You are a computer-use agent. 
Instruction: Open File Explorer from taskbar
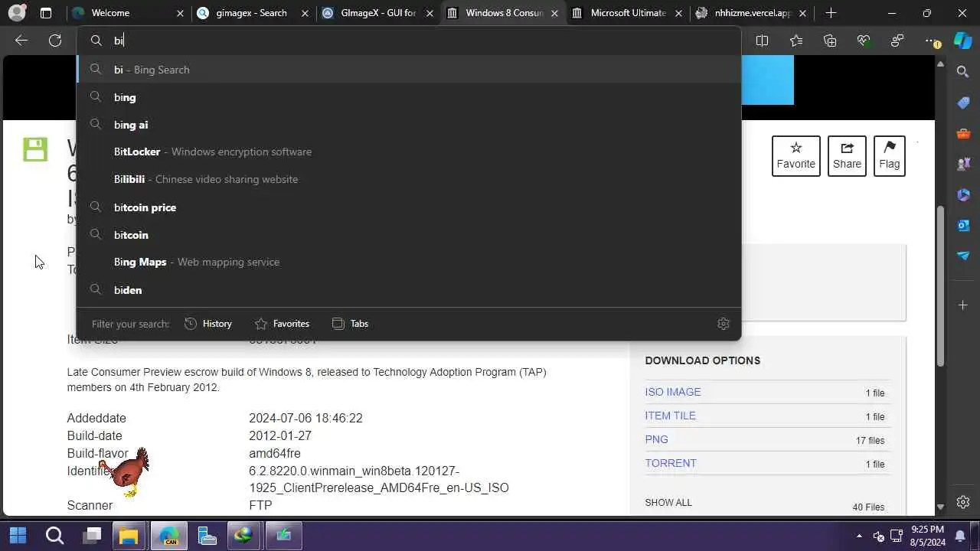click(129, 536)
